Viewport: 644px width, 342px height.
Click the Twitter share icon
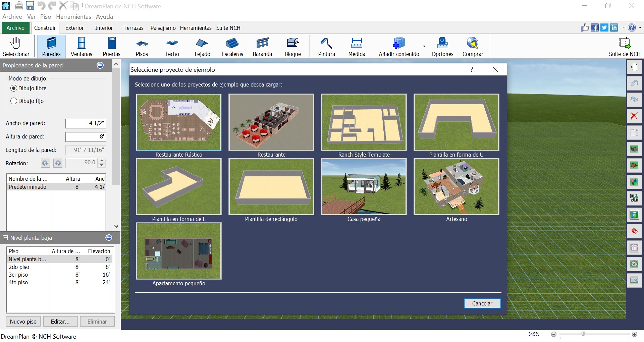[604, 28]
